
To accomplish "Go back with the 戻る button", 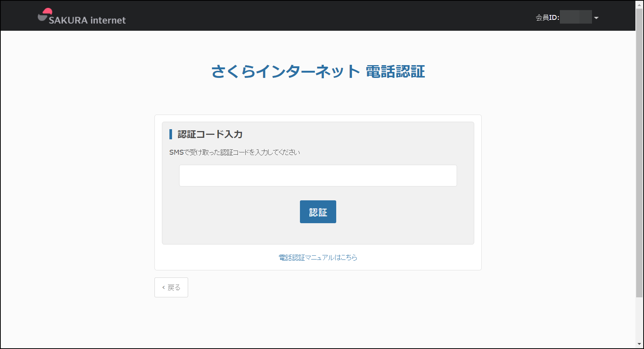I will point(171,288).
